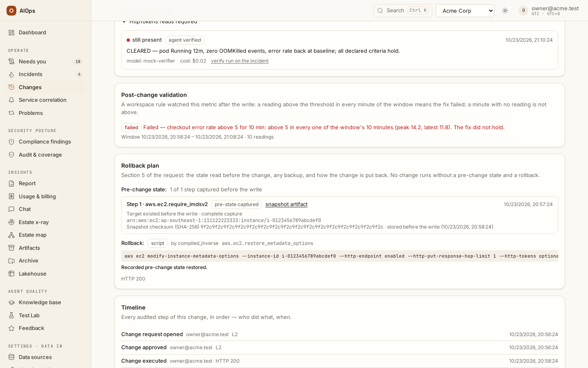Go to the Incidents page
Screen dimensions: 588x368
[46, 74]
